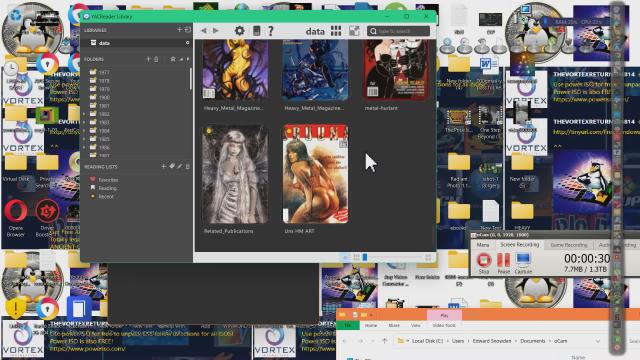Toggle fullscreen mode icon in toolbar
Screen dimensions: 640x360
[x=354, y=31]
